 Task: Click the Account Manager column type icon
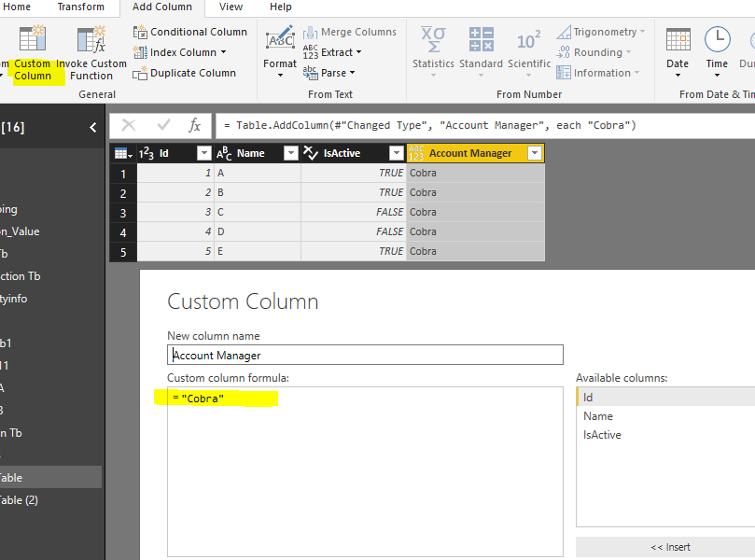click(416, 153)
